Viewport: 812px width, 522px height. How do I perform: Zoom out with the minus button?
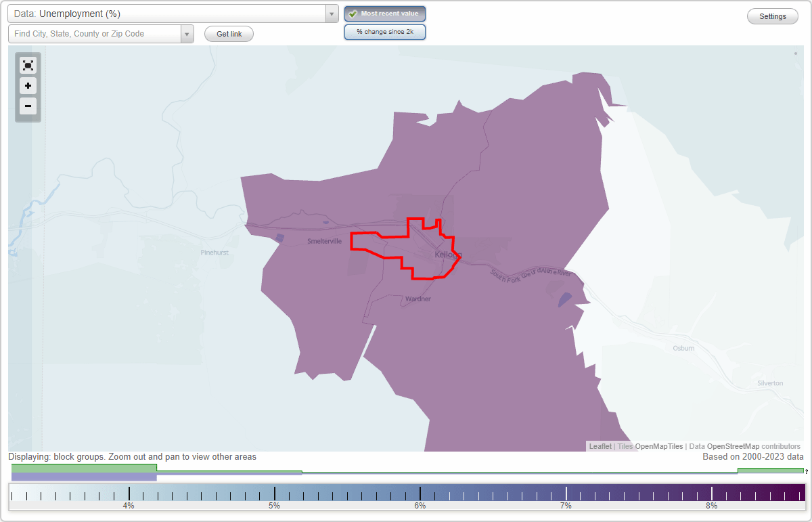28,106
